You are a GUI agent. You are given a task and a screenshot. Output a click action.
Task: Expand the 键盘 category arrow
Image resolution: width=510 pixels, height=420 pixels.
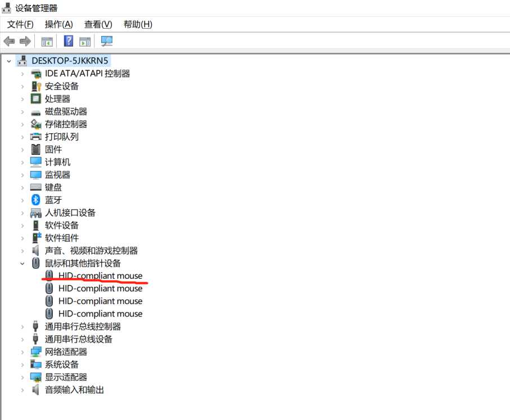22,188
